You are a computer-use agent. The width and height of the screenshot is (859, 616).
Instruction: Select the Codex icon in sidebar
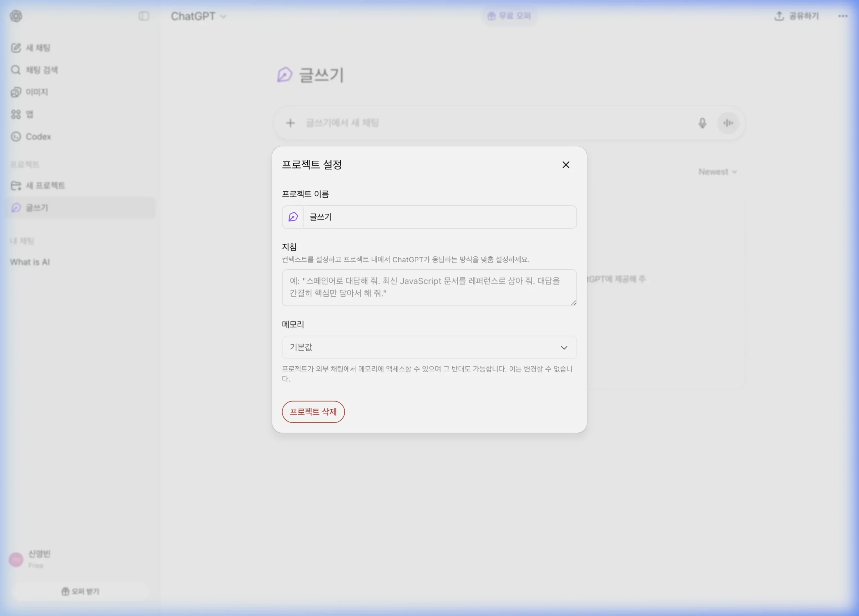(x=16, y=137)
